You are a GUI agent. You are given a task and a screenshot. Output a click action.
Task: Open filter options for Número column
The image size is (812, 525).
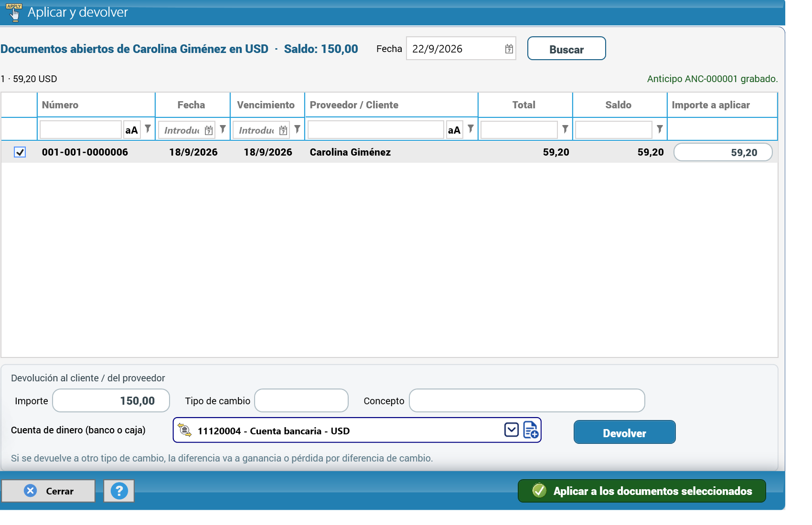(148, 129)
